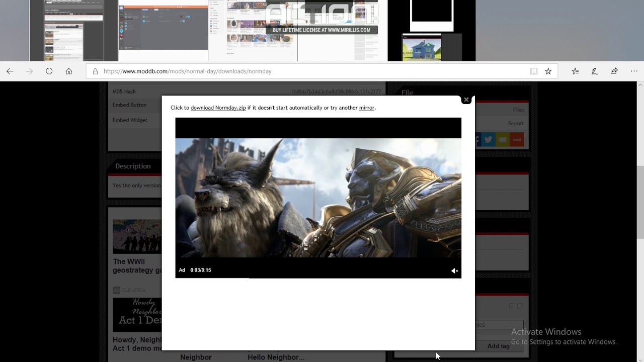Go back to the previous page
Screen dimensions: 644x362
[10, 71]
